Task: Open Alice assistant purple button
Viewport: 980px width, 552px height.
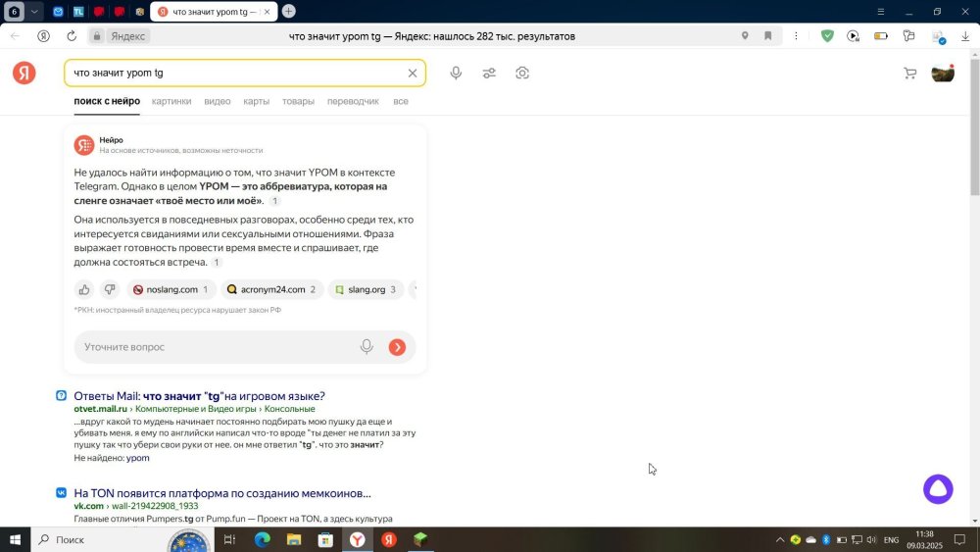Action: (938, 489)
